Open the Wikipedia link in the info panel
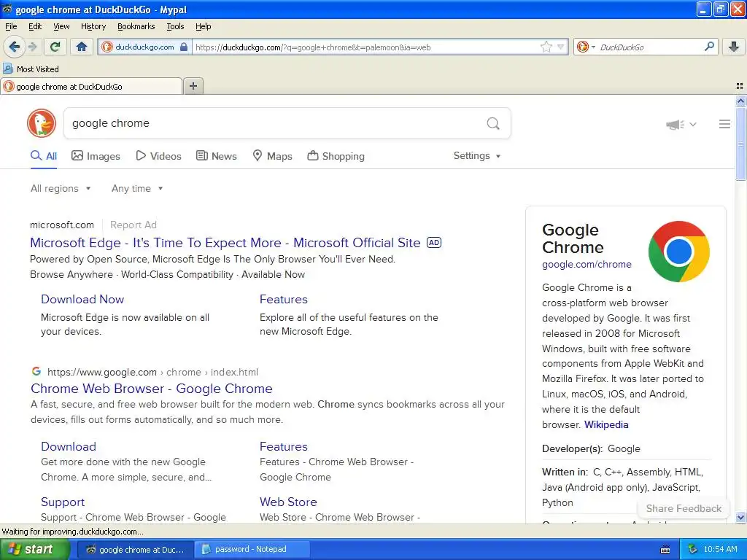The height and width of the screenshot is (560, 747). pos(606,424)
